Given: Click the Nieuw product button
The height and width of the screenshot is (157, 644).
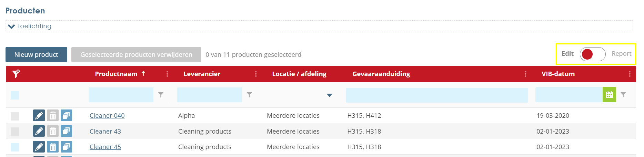Looking at the screenshot, I should (x=36, y=54).
